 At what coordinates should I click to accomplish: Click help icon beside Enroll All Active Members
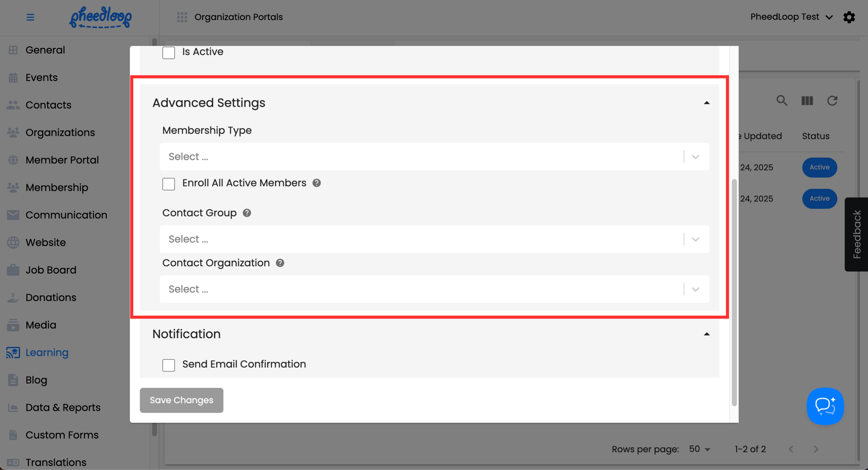pyautogui.click(x=316, y=183)
